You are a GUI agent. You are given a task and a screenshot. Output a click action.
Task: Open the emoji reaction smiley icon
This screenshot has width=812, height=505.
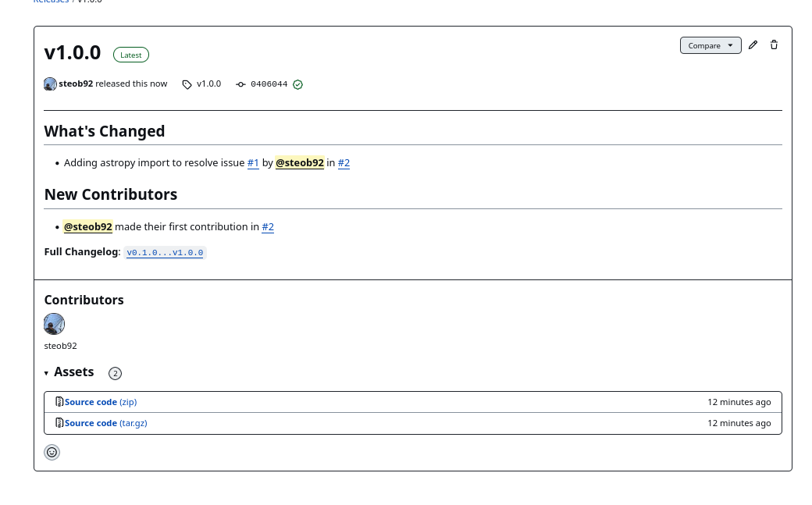[52, 452]
